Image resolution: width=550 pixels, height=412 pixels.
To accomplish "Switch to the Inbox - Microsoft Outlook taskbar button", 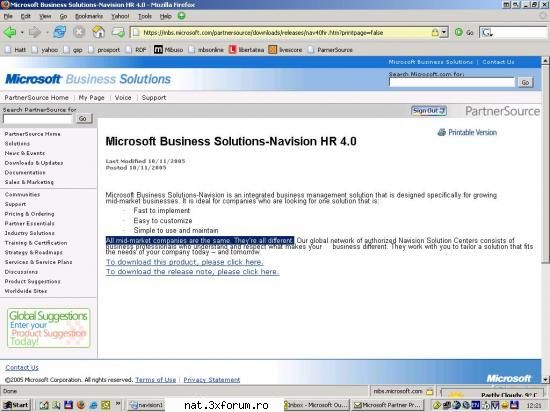I will pyautogui.click(x=317, y=405).
